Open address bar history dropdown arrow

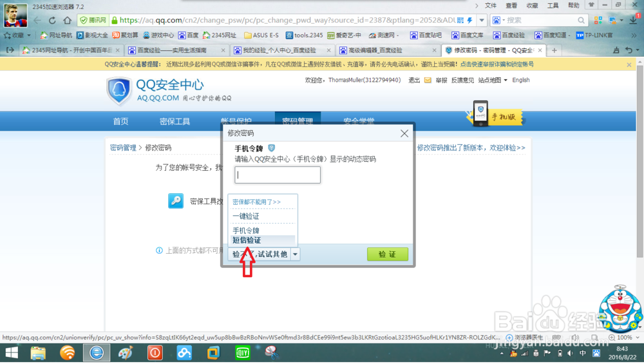pos(481,20)
